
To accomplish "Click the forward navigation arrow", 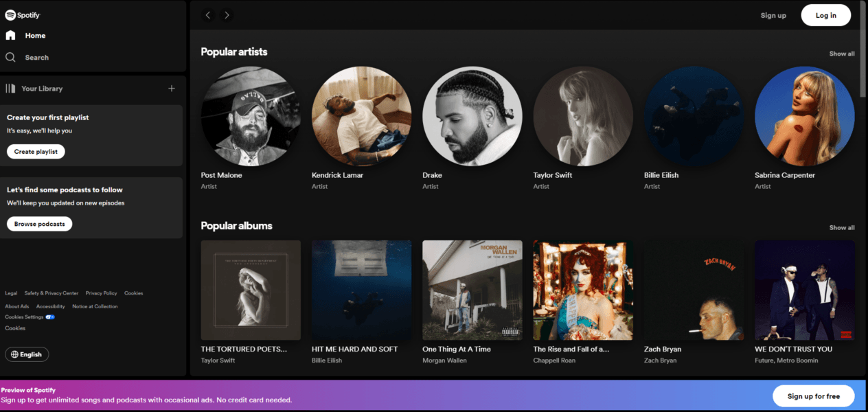I will coord(227,14).
